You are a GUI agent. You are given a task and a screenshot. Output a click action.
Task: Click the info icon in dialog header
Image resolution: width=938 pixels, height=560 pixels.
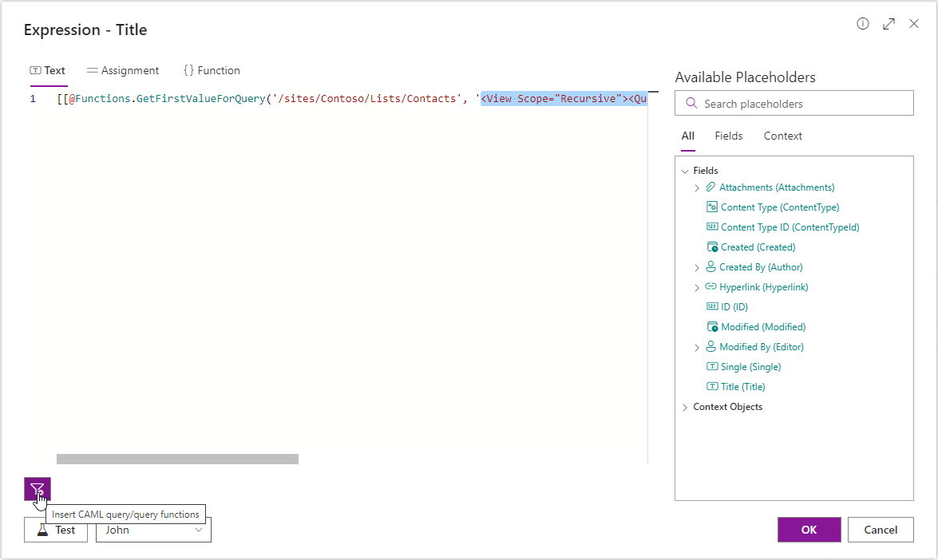863,24
